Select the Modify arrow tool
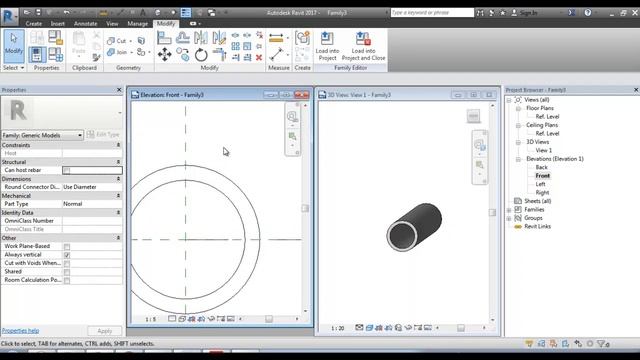This screenshot has width=640, height=360. click(14, 45)
